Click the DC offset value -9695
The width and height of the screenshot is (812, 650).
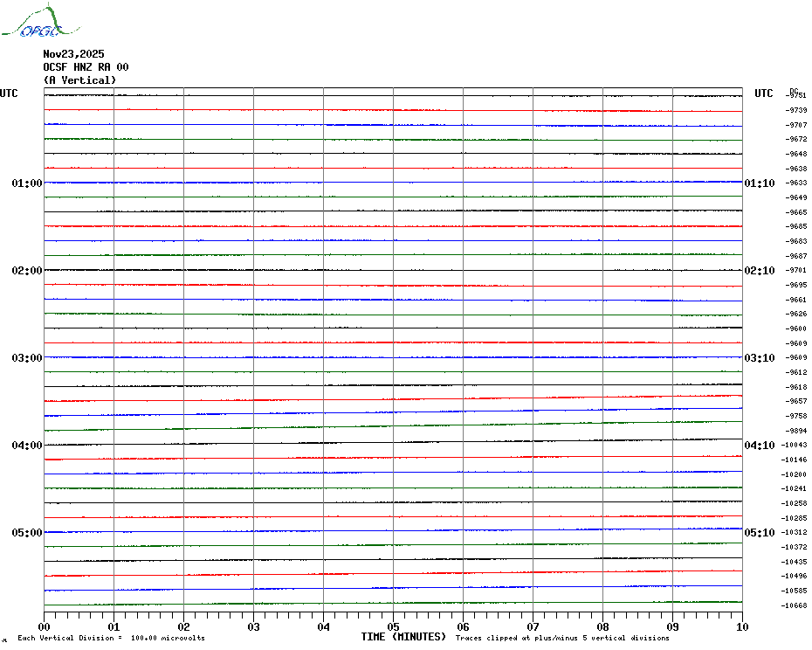(x=796, y=285)
